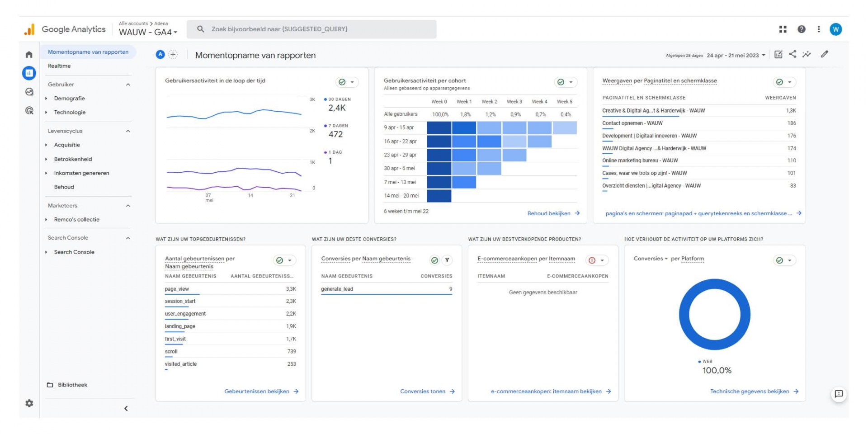Follow the Conversies tonen link
Screen dimensions: 868x434
click(427, 392)
